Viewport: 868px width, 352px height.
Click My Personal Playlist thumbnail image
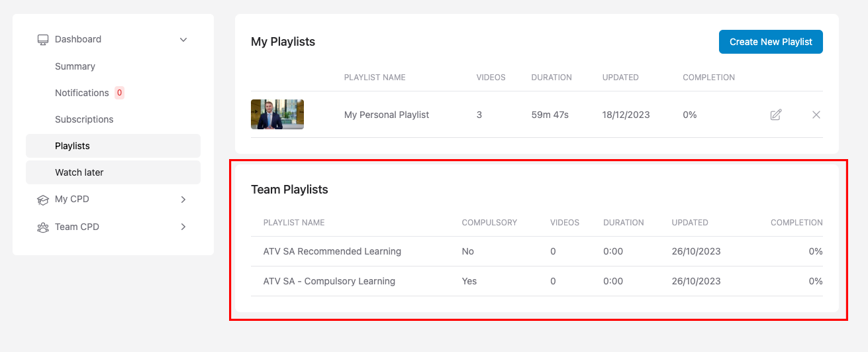point(277,114)
